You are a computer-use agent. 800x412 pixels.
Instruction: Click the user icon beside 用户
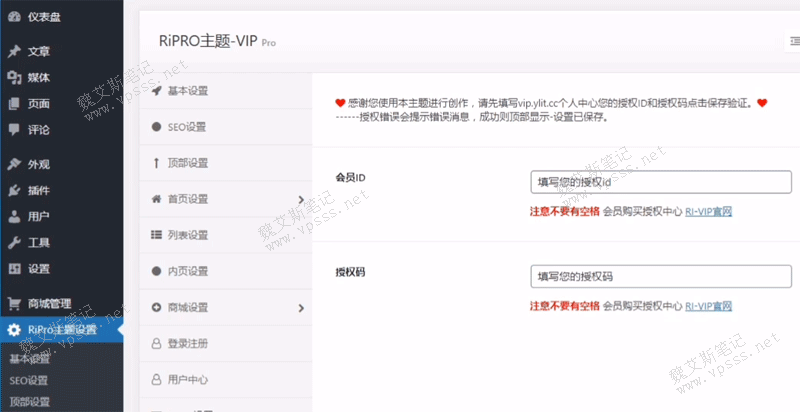[14, 216]
